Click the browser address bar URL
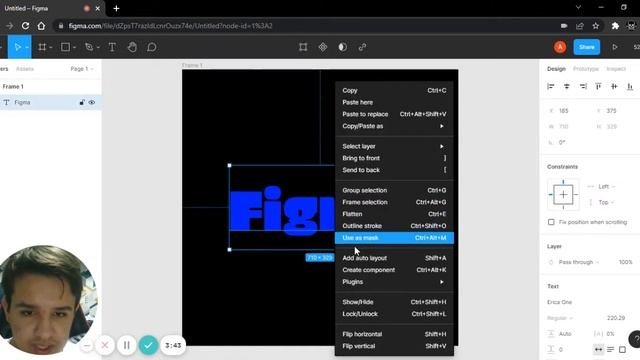Viewport: 640px width, 360px height. [170, 26]
